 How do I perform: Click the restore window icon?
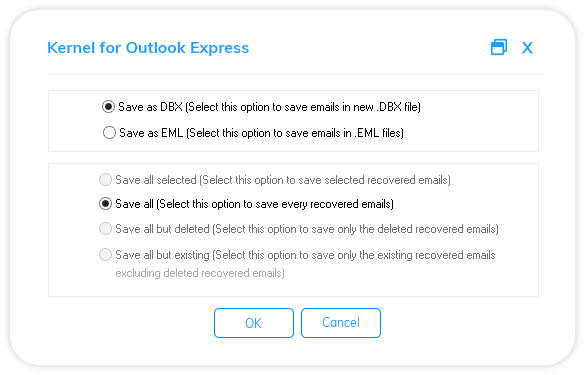499,47
